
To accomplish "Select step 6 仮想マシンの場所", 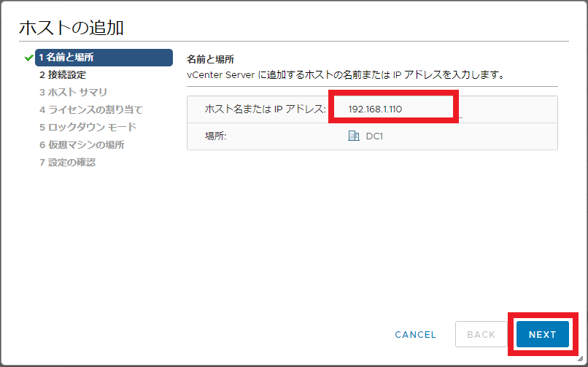I will pos(82,144).
